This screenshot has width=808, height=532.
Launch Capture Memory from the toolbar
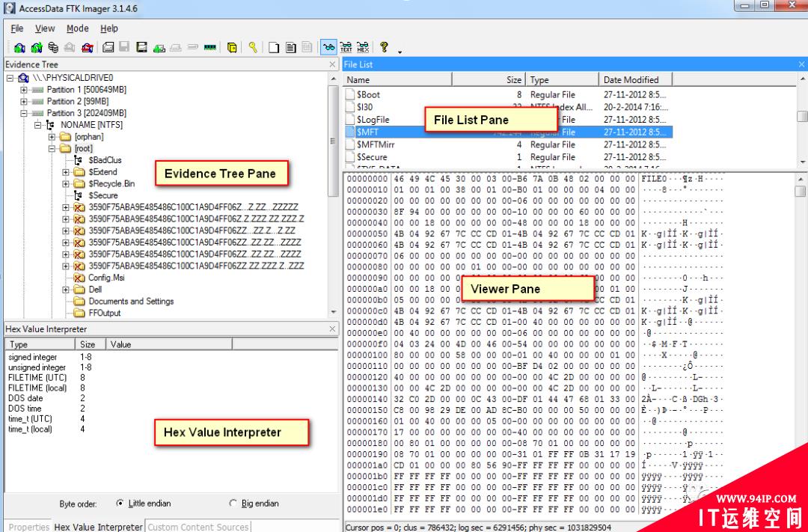pyautogui.click(x=209, y=47)
